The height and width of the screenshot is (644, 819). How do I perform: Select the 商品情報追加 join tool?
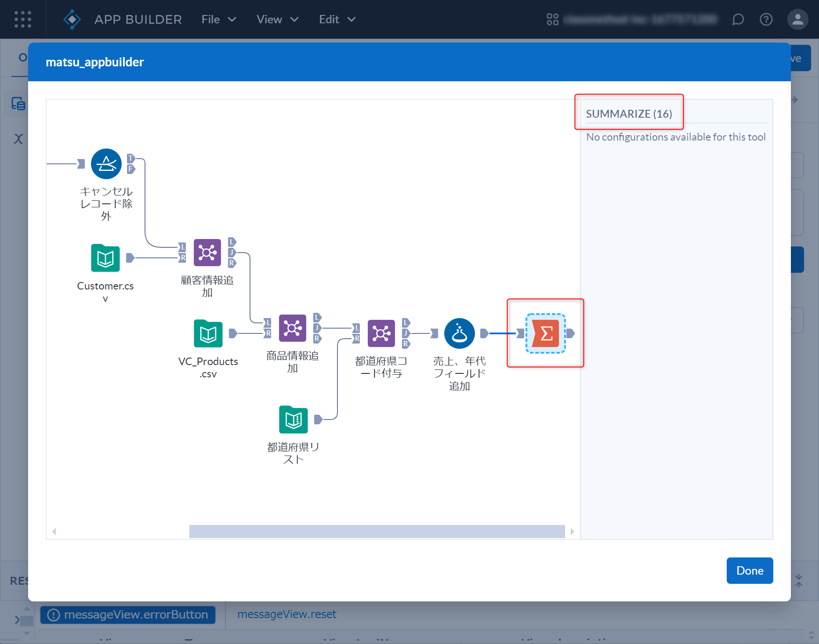pos(293,328)
